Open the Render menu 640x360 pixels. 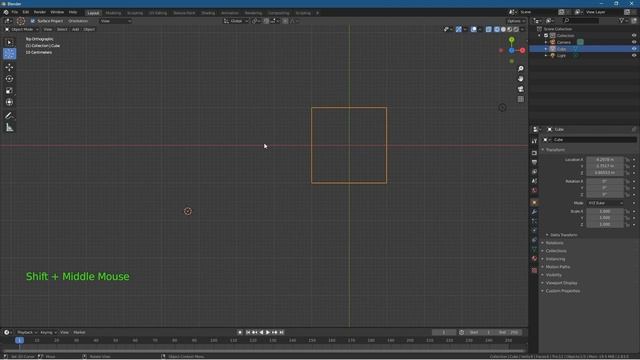(40, 12)
